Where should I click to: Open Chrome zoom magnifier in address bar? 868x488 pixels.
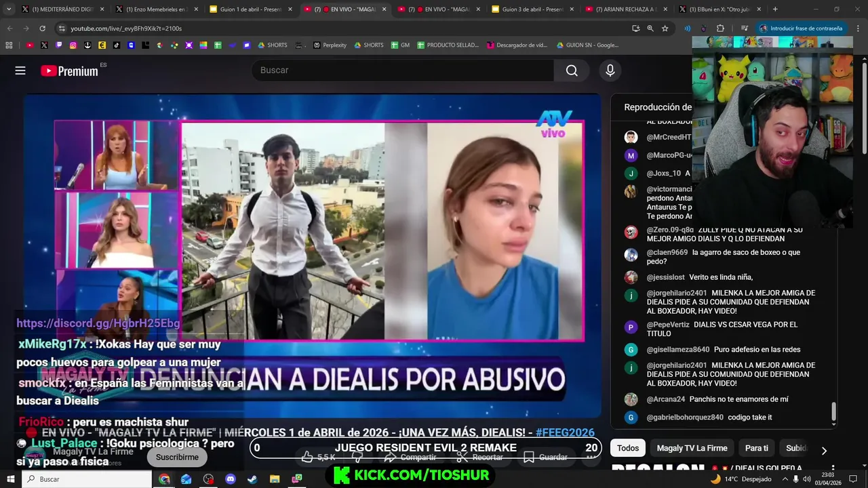pos(650,28)
